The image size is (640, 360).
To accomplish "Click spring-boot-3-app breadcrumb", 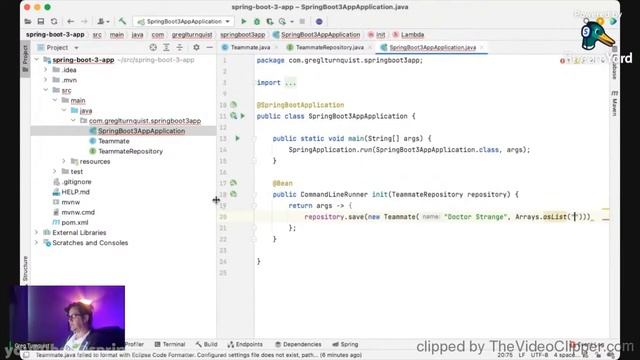I will tap(55, 35).
